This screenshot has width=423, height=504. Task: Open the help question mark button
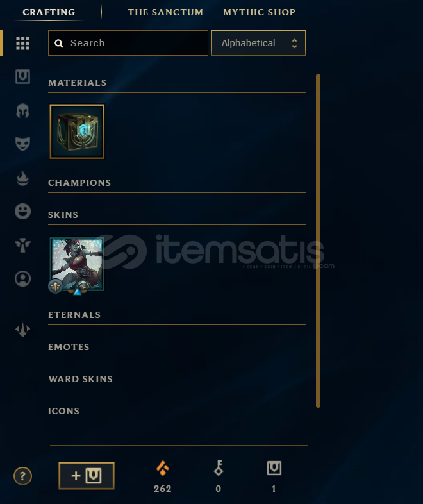coord(22,476)
